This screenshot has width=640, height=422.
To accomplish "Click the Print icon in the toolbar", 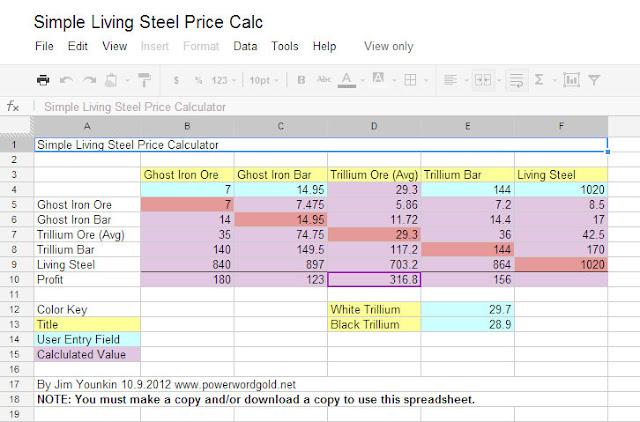I will 43,80.
